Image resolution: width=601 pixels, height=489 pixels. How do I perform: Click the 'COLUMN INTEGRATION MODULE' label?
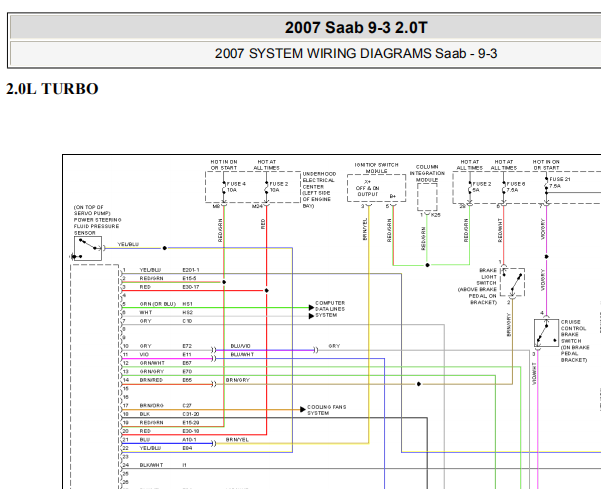pyautogui.click(x=427, y=173)
